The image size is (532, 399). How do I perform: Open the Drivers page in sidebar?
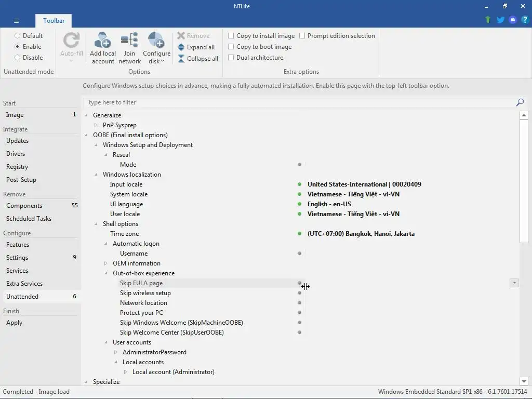(41, 154)
